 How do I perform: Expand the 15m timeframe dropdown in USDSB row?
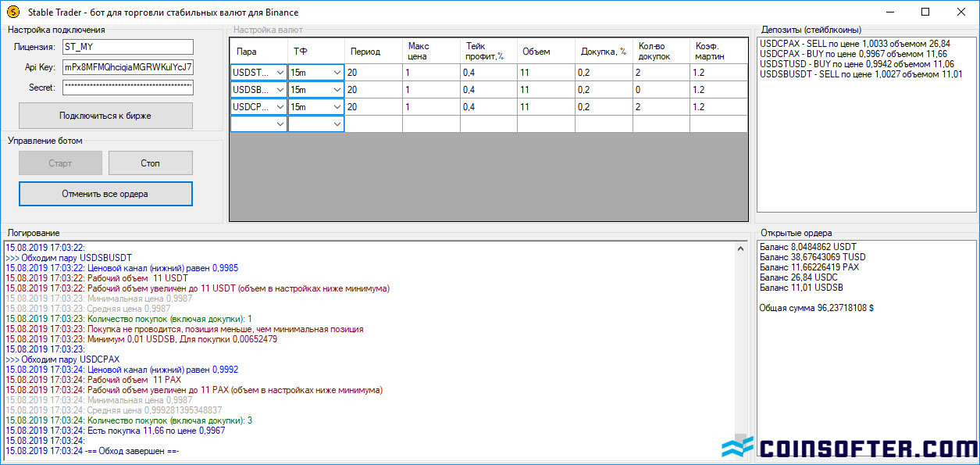pyautogui.click(x=316, y=89)
